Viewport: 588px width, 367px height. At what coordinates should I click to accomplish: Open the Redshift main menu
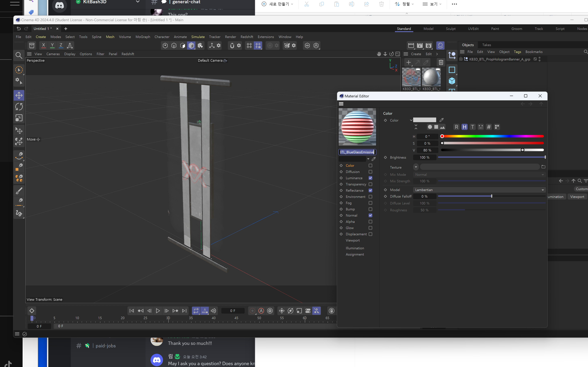click(247, 37)
